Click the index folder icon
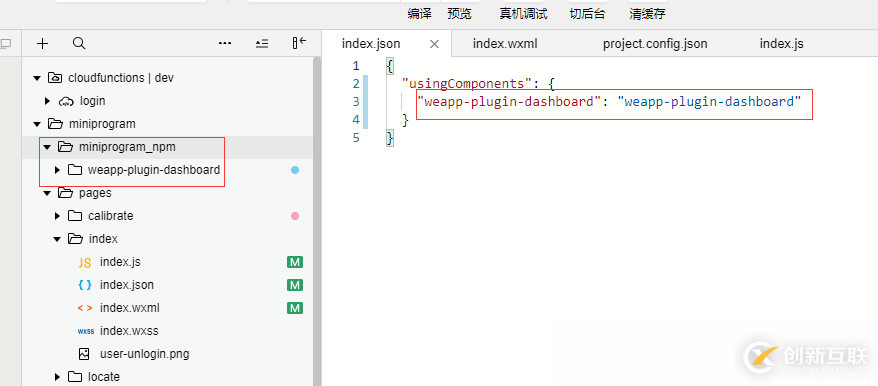878x386 pixels. tap(75, 239)
